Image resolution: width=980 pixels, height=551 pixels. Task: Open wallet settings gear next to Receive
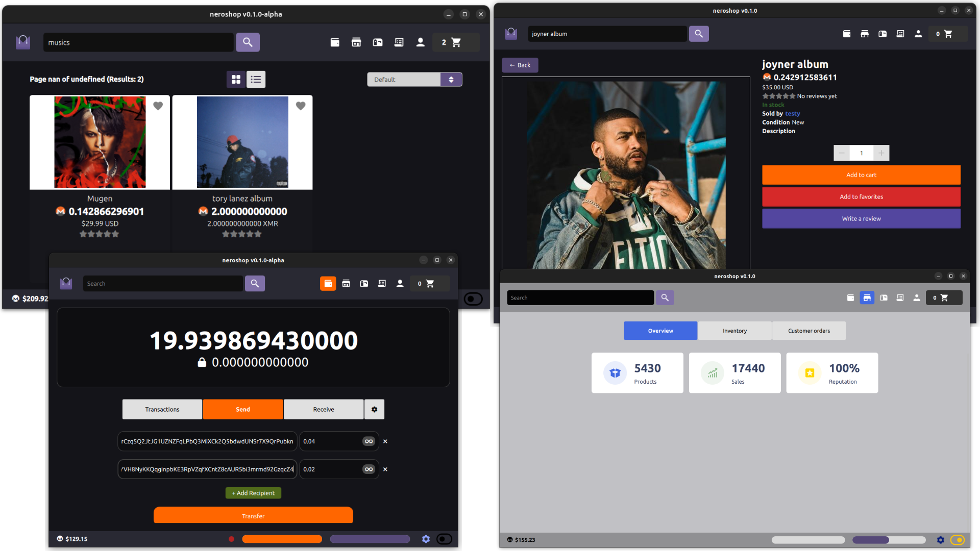[374, 410]
